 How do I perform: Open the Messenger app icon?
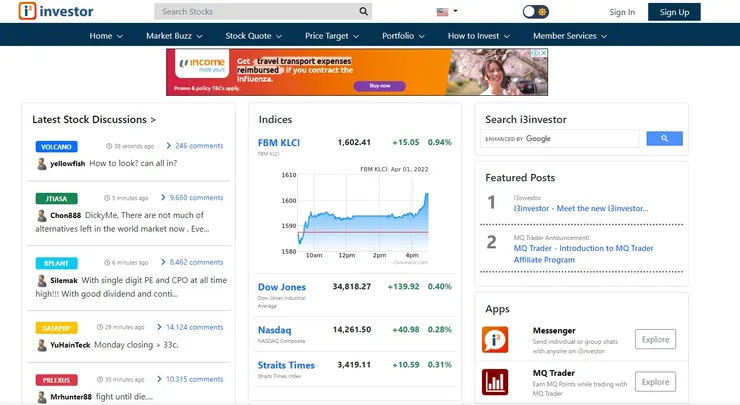[x=495, y=339]
